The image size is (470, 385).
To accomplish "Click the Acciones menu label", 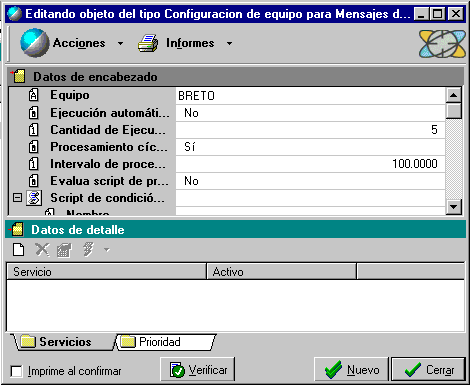I will tap(79, 43).
